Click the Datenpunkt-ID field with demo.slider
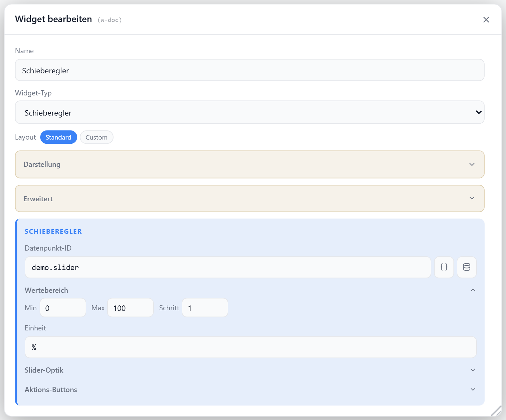506x420 pixels. pos(228,267)
